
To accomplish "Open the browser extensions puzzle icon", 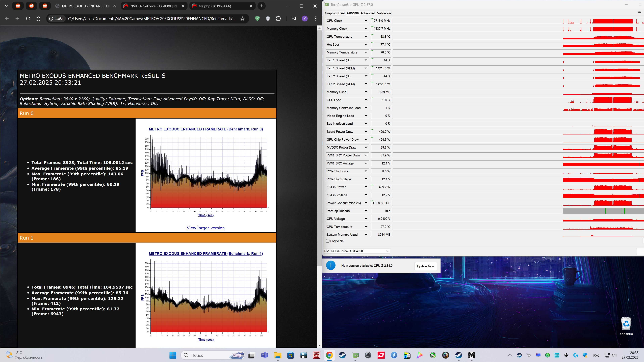I will pyautogui.click(x=278, y=18).
